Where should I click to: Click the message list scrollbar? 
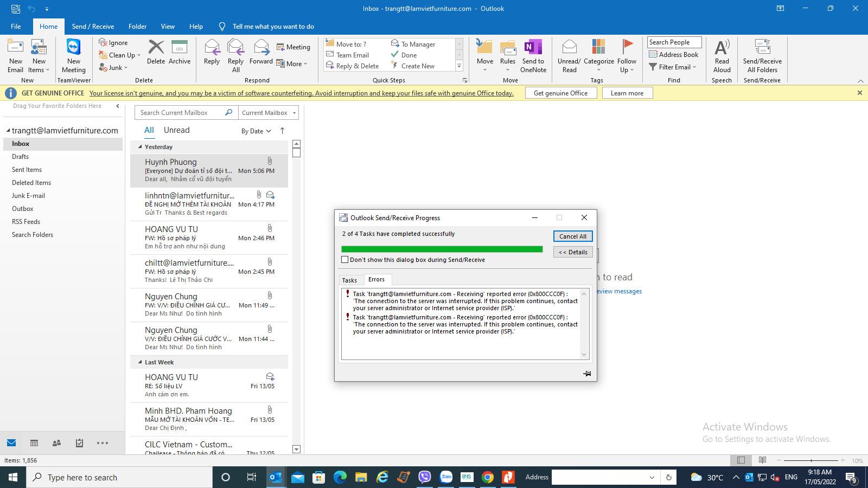[296, 296]
